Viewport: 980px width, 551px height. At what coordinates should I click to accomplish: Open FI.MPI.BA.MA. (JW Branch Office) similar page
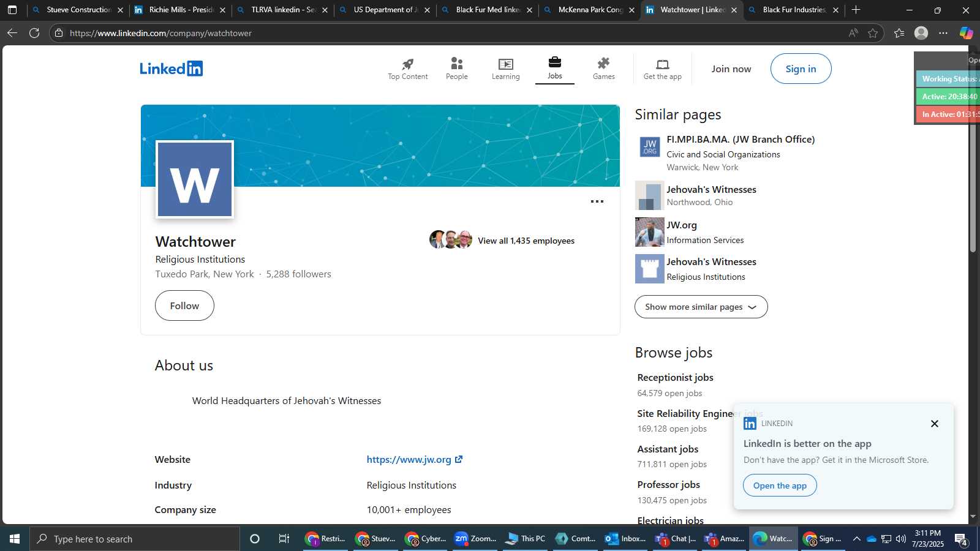[x=741, y=139]
